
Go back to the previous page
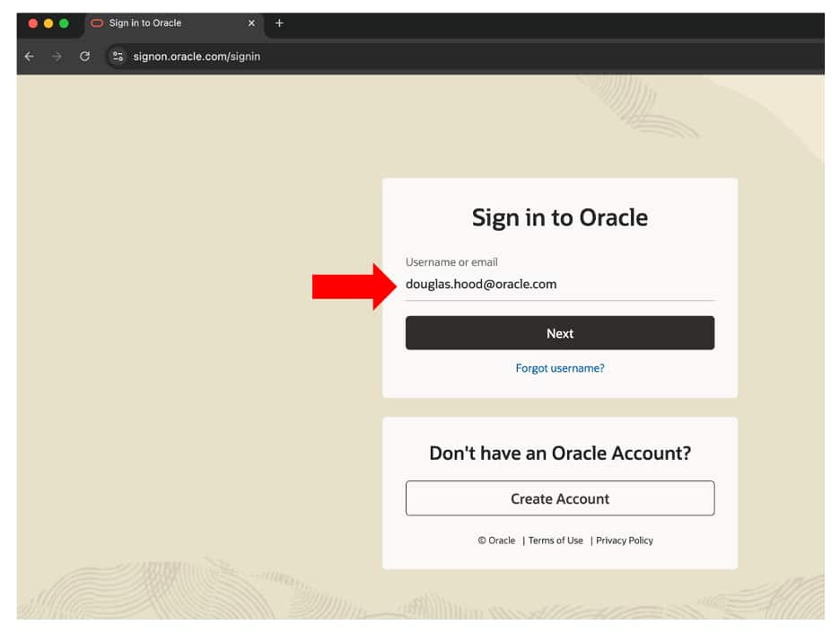tap(29, 57)
